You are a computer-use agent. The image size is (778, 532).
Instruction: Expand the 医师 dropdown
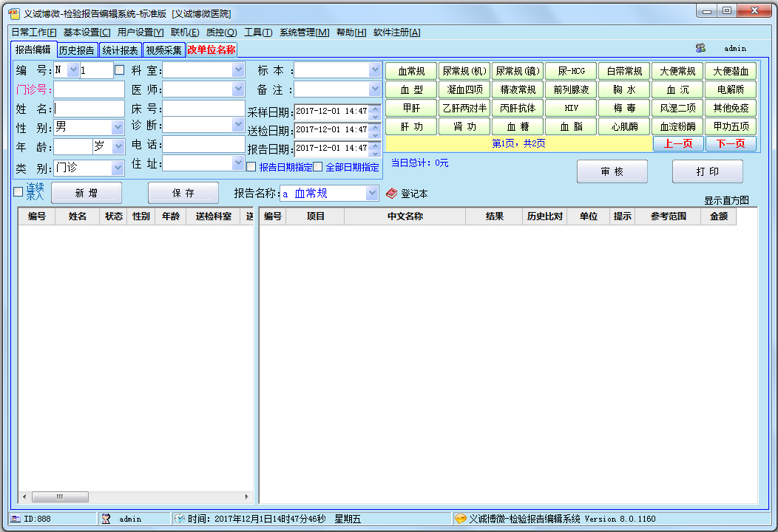[238, 89]
